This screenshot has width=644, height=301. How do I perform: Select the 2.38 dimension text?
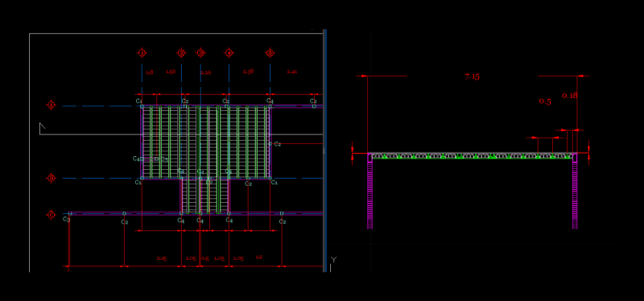coord(248,72)
